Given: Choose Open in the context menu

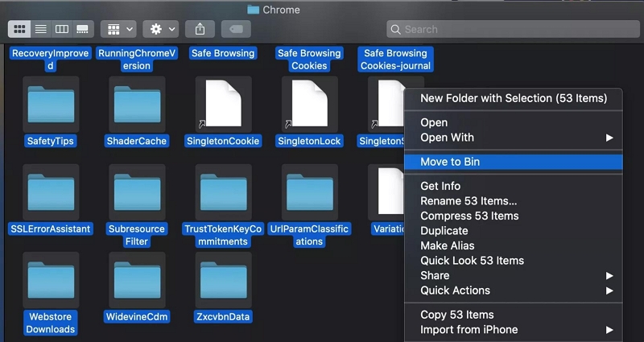Looking at the screenshot, I should click(514, 122).
